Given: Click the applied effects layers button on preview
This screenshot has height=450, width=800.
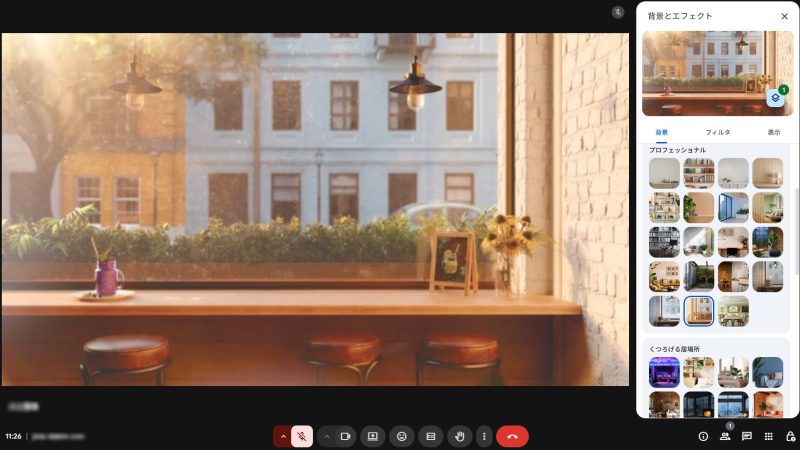Looking at the screenshot, I should pyautogui.click(x=776, y=98).
